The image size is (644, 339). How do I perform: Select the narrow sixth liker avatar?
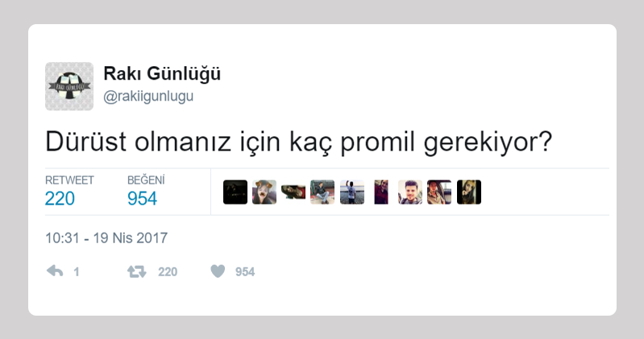(x=381, y=192)
